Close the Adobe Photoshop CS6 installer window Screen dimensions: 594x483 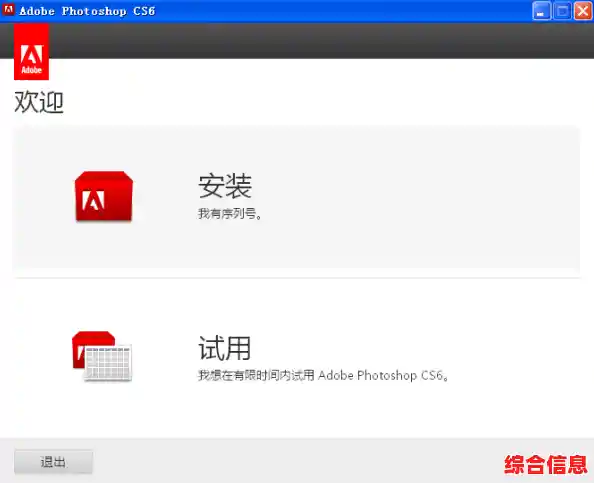(582, 11)
